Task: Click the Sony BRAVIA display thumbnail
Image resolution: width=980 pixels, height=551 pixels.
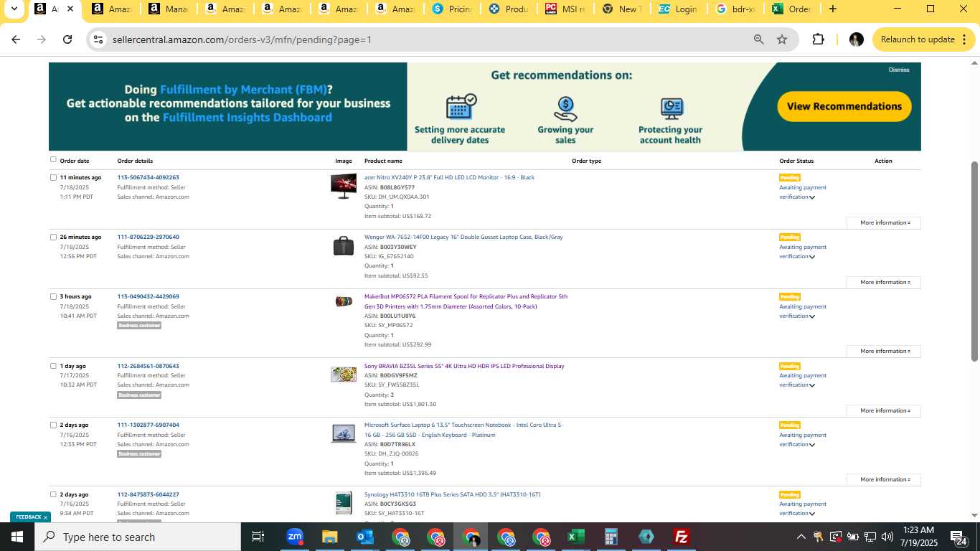Action: pyautogui.click(x=343, y=374)
